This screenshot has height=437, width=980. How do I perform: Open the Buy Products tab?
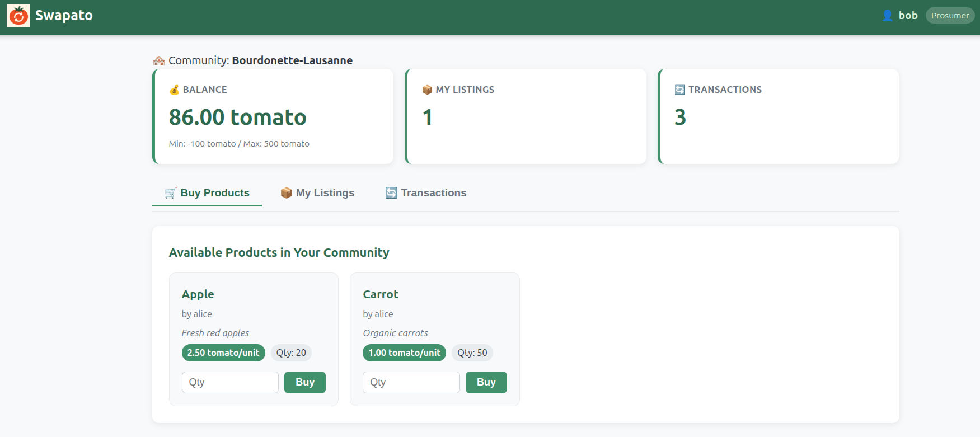point(207,193)
